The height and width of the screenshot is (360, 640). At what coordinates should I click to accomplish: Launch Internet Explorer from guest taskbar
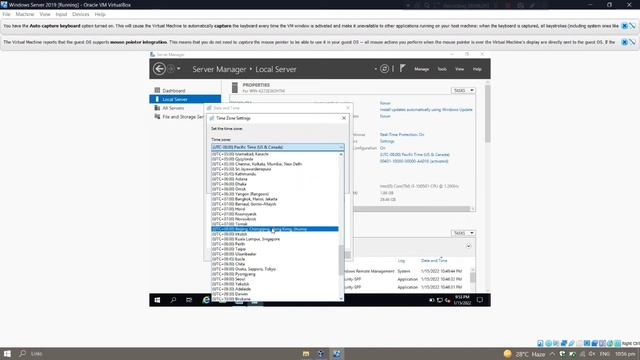tap(206, 300)
